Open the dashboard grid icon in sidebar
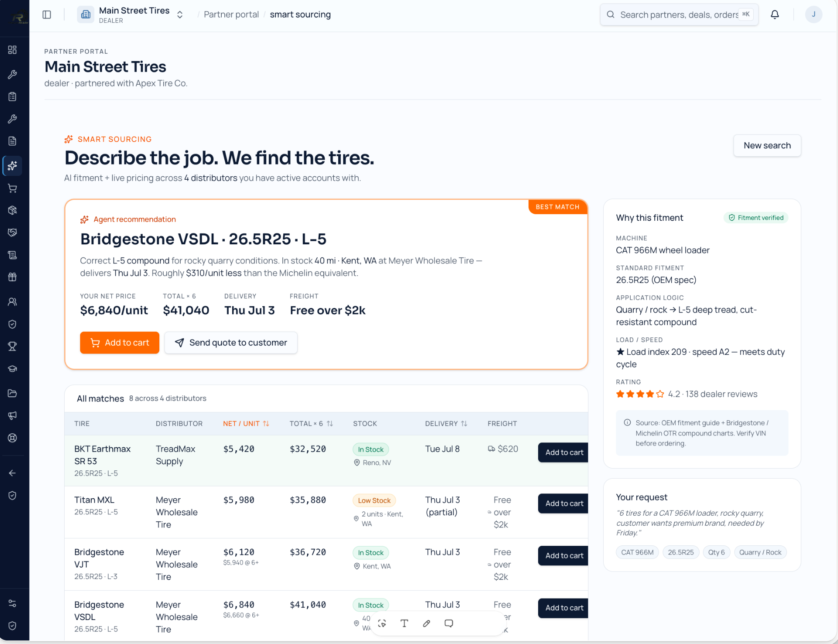This screenshot has width=838, height=644. coord(12,50)
